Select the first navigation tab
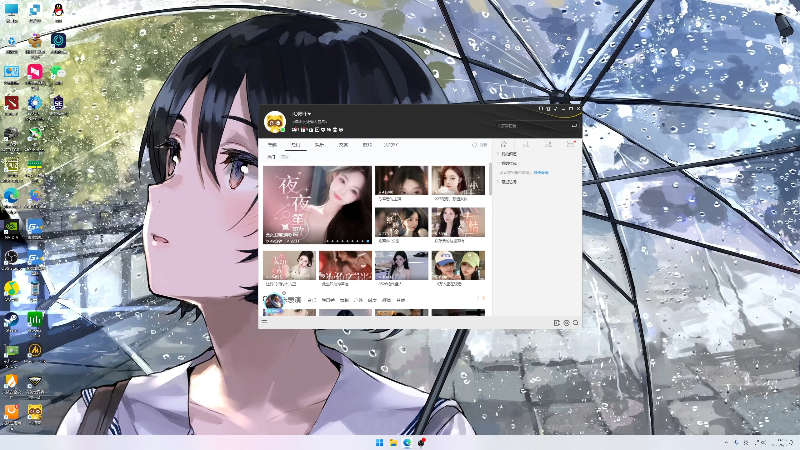 (272, 145)
